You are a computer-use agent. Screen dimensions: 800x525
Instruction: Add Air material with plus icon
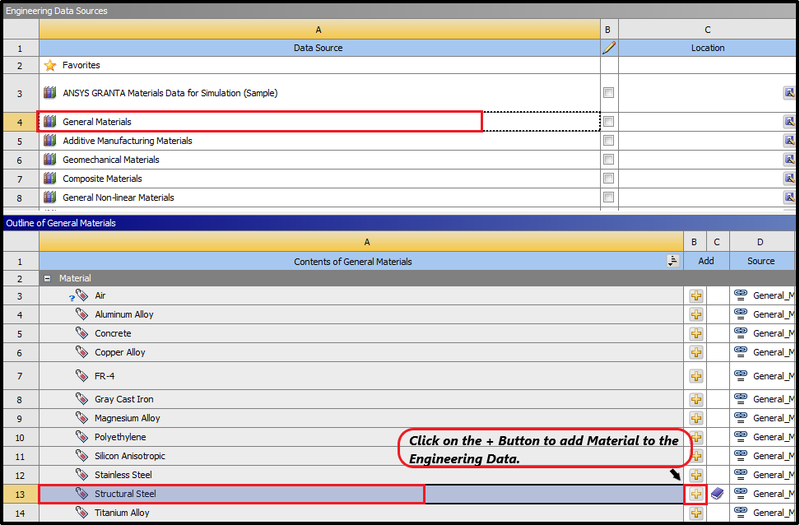coord(696,296)
